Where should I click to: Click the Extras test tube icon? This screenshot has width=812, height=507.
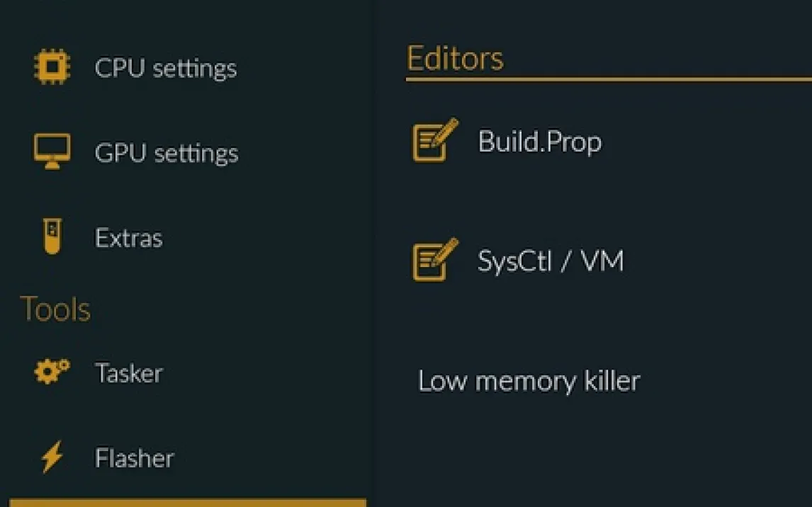pyautogui.click(x=52, y=237)
